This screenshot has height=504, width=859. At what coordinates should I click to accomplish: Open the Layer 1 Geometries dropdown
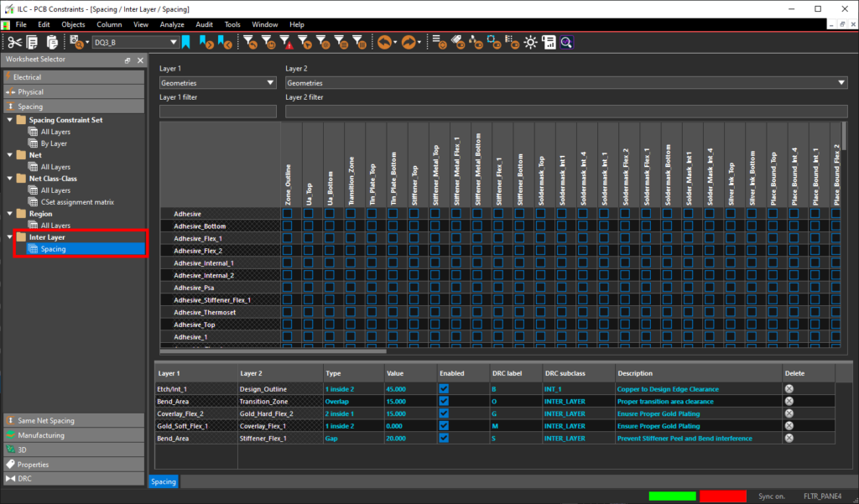[217, 83]
